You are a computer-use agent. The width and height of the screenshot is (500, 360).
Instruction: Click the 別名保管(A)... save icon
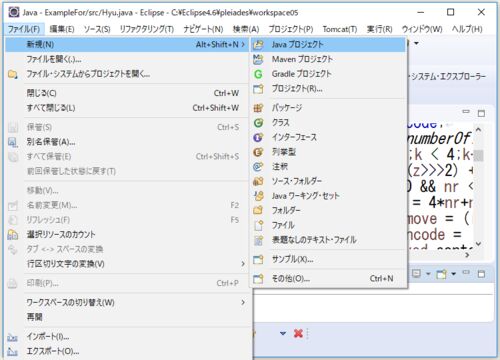point(13,142)
